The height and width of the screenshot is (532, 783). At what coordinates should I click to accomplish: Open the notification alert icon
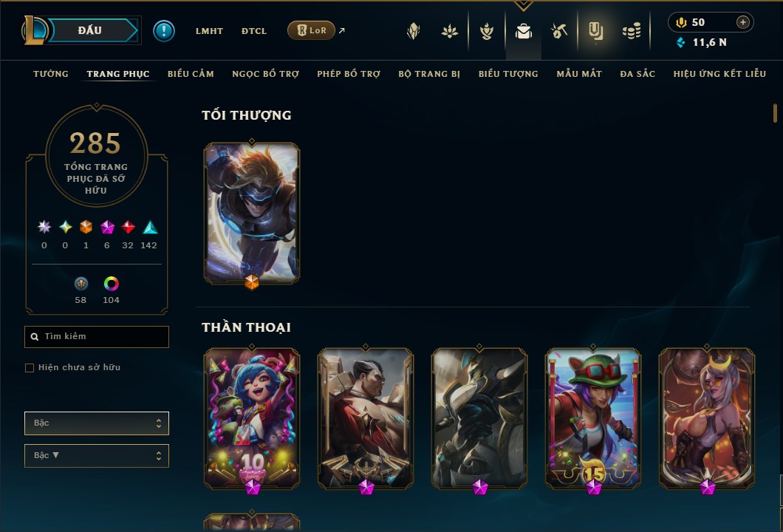coord(164,31)
